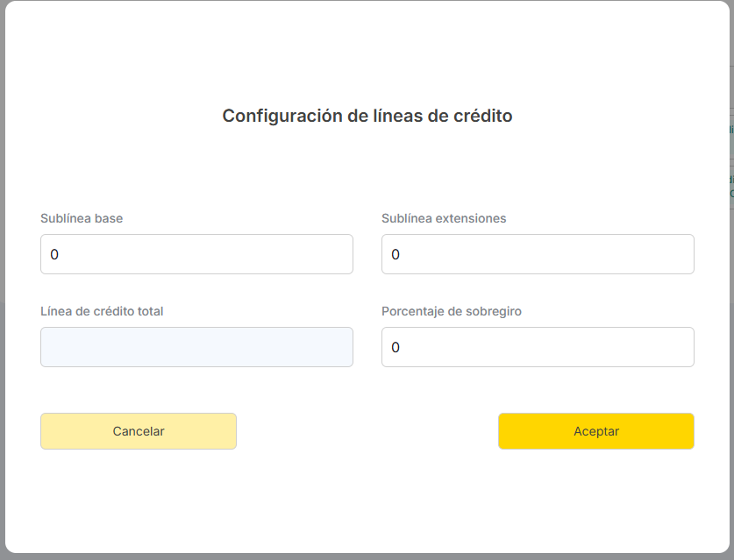Focus the Sublínea extensiones input field
This screenshot has height=560, width=734.
[x=538, y=254]
